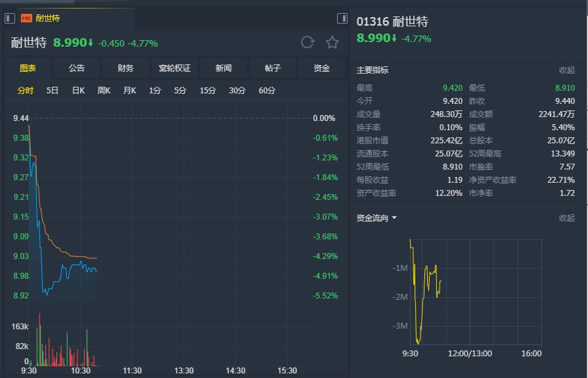The height and width of the screenshot is (378, 588).
Task: Open the 帖子 posts tab
Action: click(273, 68)
